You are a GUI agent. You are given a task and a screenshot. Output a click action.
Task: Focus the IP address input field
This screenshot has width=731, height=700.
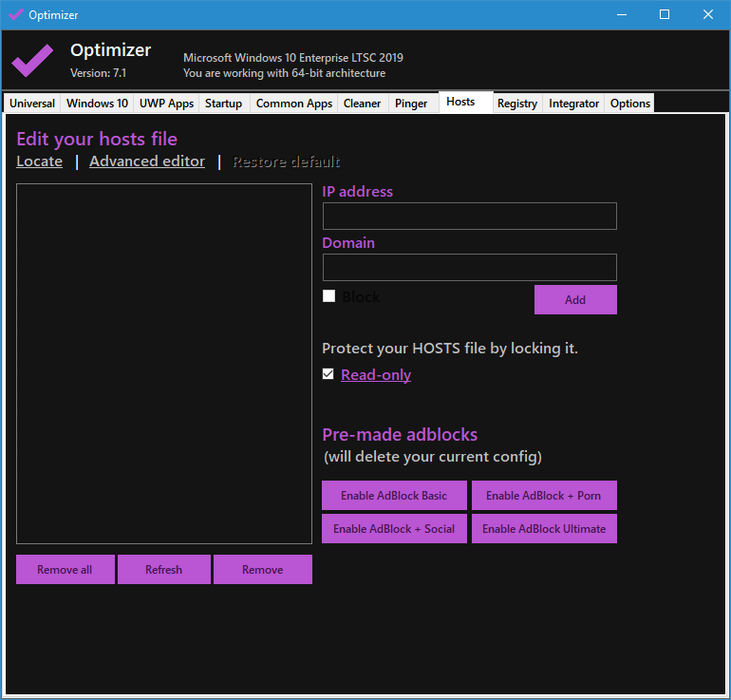469,217
